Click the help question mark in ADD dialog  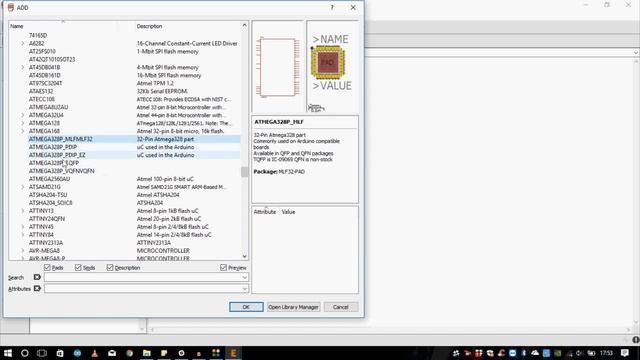pos(332,7)
